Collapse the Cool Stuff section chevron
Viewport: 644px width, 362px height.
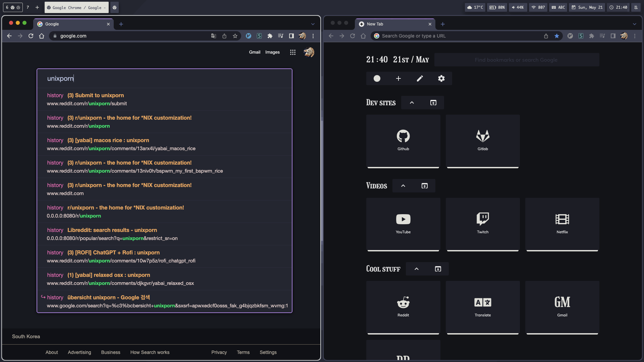(x=416, y=269)
